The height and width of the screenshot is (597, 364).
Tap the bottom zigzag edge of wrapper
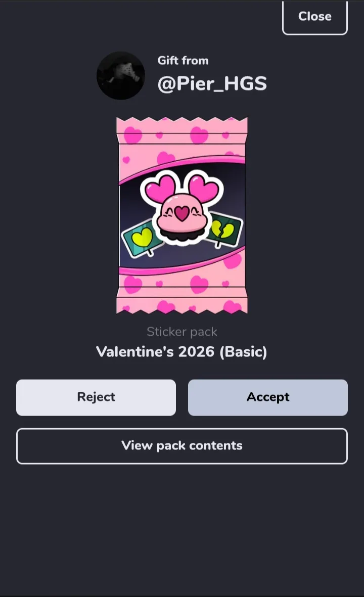point(182,308)
